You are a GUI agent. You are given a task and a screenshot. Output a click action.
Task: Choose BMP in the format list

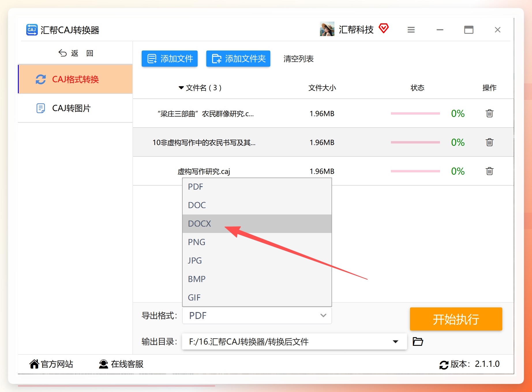[x=257, y=279]
